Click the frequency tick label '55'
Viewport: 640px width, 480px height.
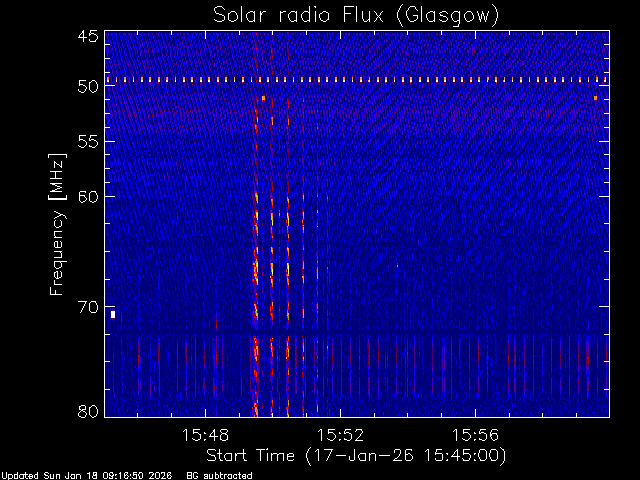coord(88,142)
